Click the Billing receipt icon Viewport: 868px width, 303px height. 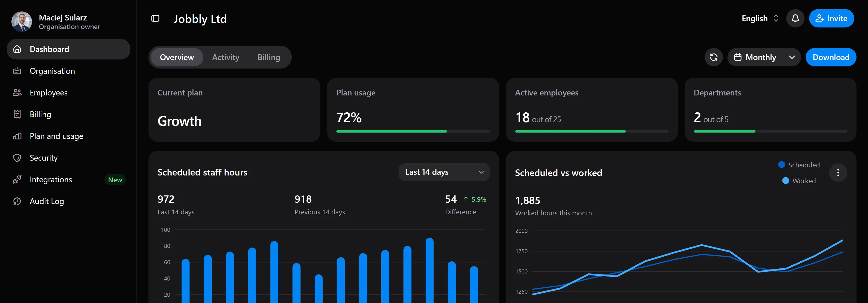pos(17,115)
